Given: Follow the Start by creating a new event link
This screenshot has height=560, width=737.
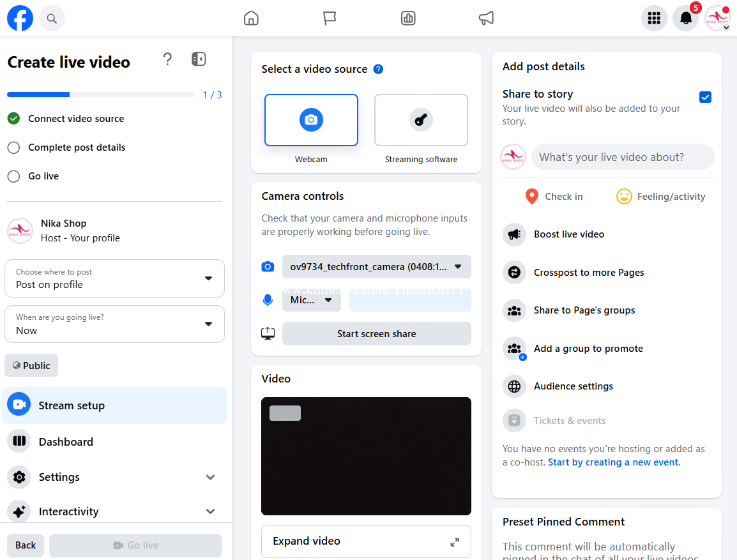Looking at the screenshot, I should 614,462.
